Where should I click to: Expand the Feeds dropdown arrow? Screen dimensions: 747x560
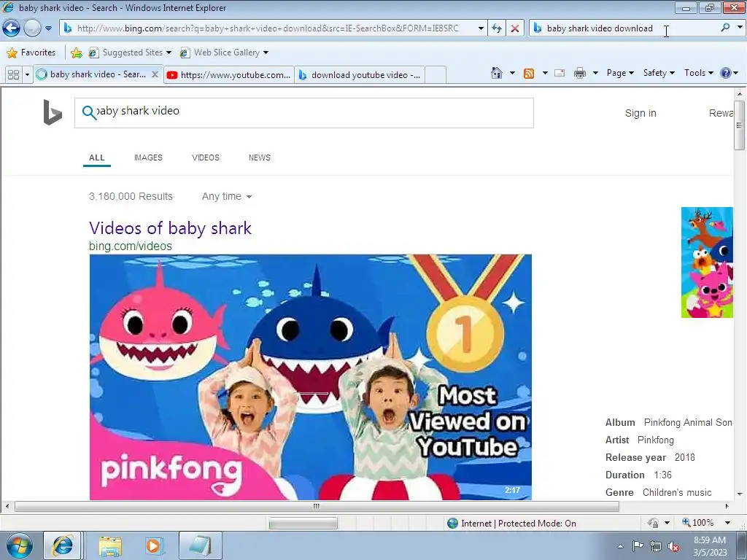click(x=545, y=73)
